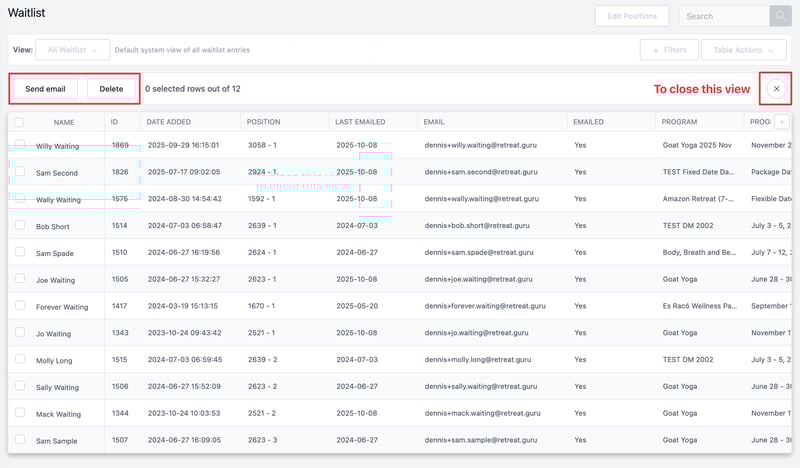The height and width of the screenshot is (468, 800).
Task: Sort by the ID column header
Action: tap(114, 122)
